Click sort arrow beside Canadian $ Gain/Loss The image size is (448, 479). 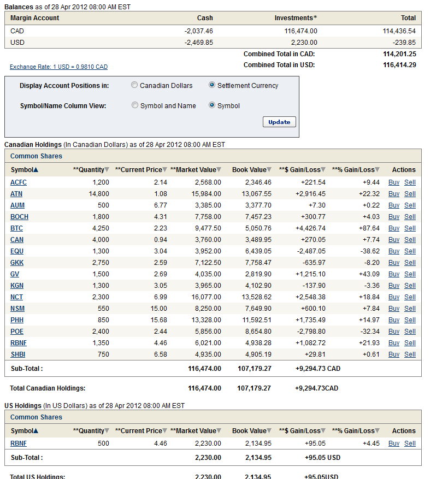[x=323, y=170]
